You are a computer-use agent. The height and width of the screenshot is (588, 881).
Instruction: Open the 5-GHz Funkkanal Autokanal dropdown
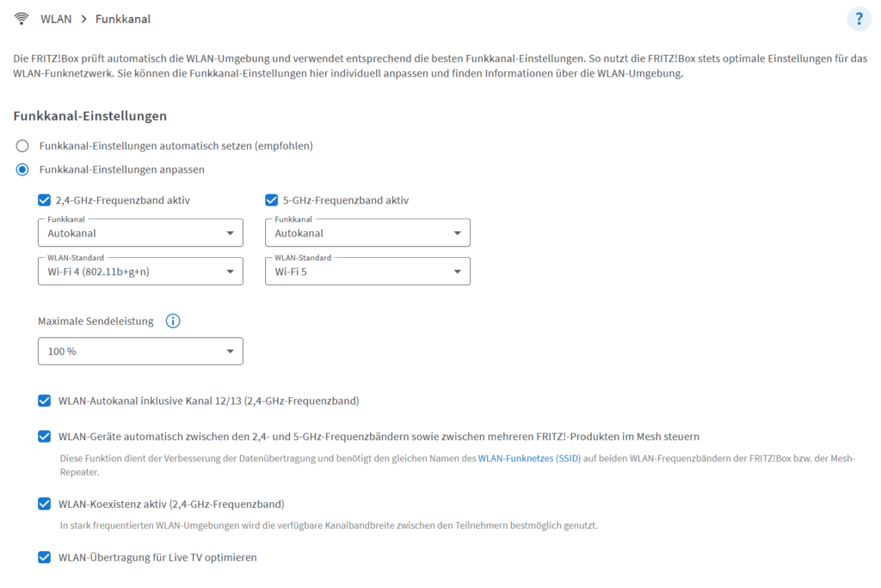[x=367, y=233]
